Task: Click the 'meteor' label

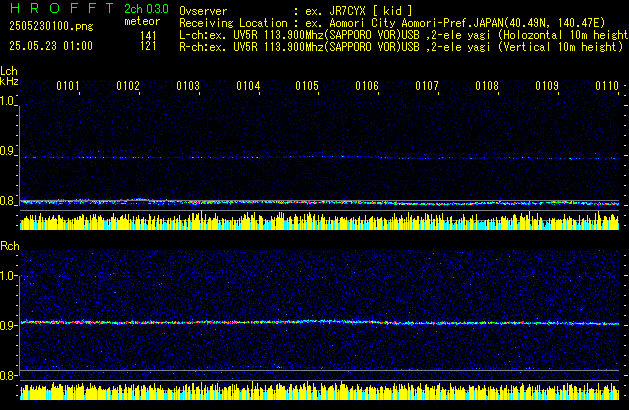Action: (142, 21)
